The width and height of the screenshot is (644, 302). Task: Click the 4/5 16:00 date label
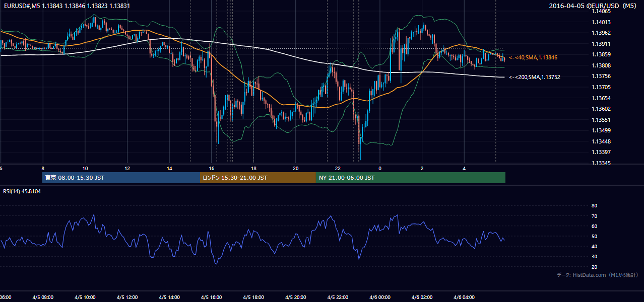[212, 297]
